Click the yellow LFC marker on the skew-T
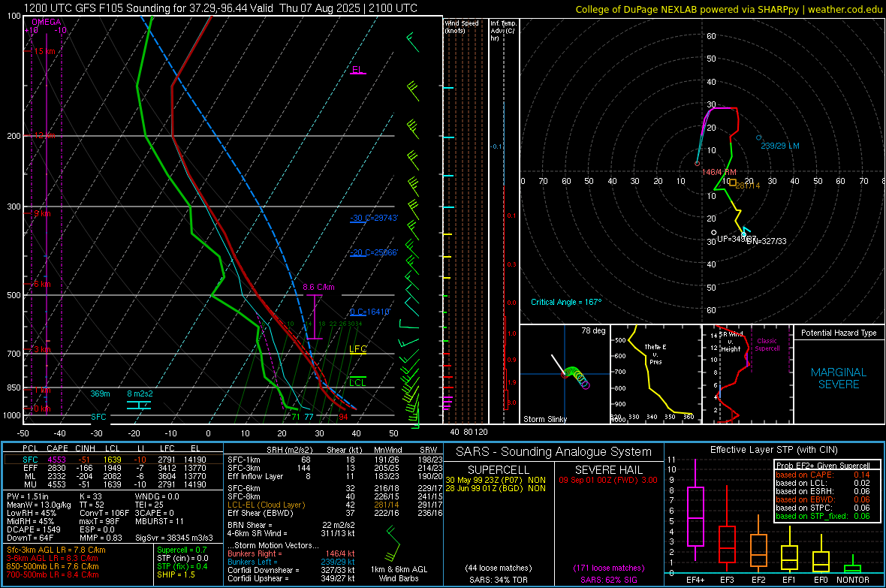Viewport: 886px width, 588px height. tap(357, 349)
